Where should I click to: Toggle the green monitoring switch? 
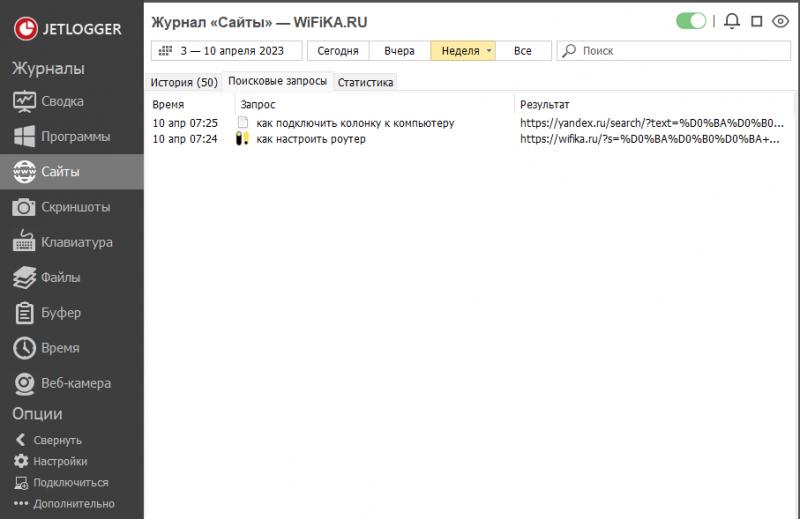pyautogui.click(x=691, y=21)
